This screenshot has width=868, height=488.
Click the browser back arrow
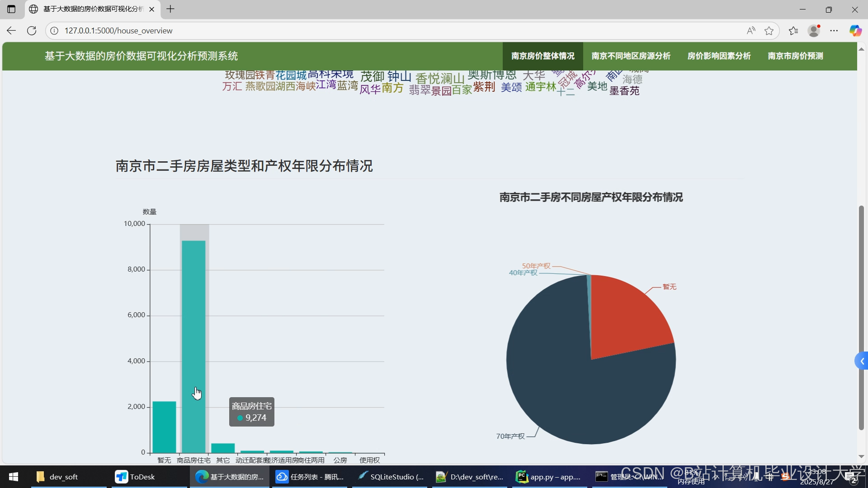point(11,31)
